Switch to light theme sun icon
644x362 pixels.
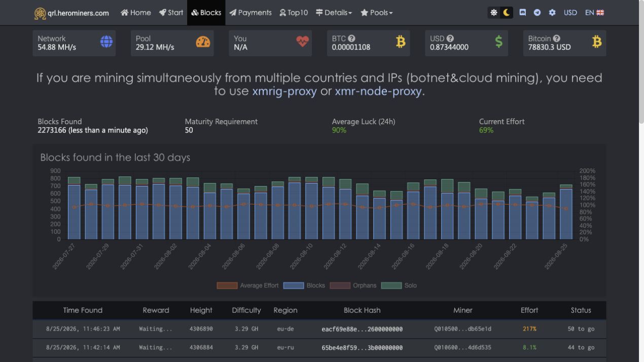494,13
